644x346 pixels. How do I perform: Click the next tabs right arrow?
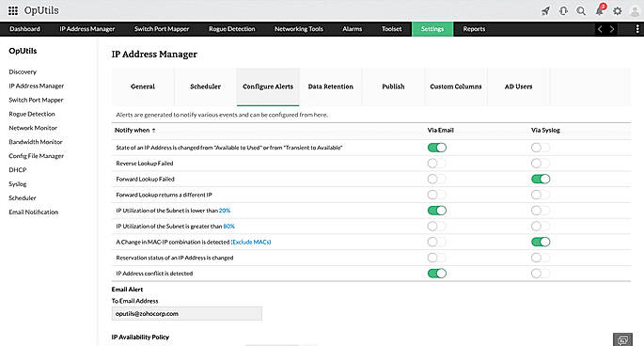(x=612, y=29)
